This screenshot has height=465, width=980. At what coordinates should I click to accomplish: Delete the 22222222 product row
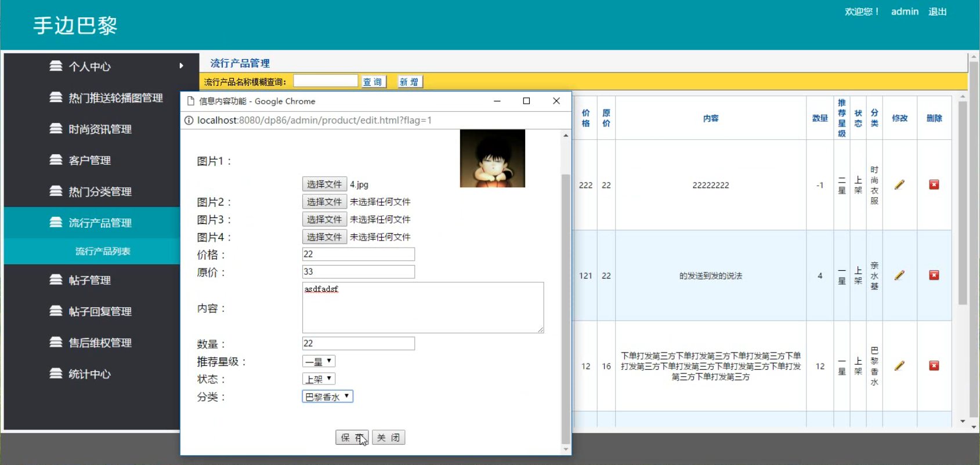[934, 185]
